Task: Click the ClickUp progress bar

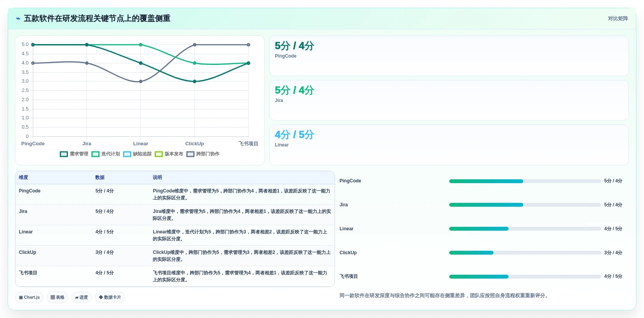Action: (525, 253)
